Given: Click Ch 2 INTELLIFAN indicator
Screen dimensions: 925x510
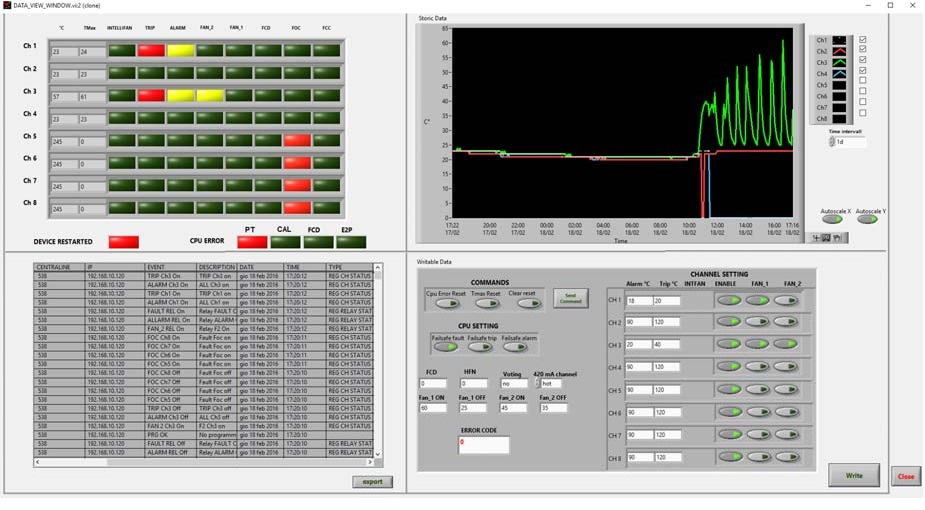Looking at the screenshot, I should point(122,73).
